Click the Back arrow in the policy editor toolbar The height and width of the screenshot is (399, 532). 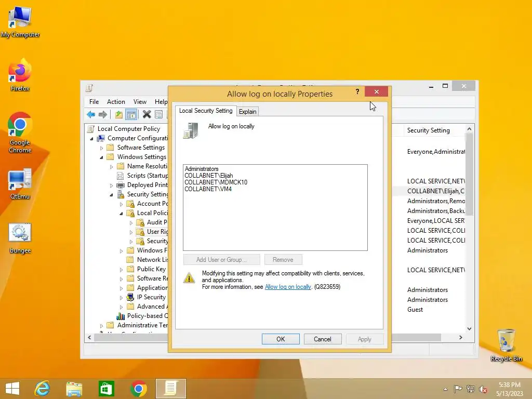tap(91, 115)
